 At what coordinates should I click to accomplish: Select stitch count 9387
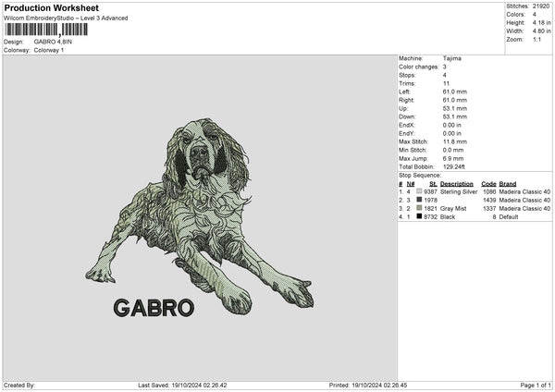[430, 191]
